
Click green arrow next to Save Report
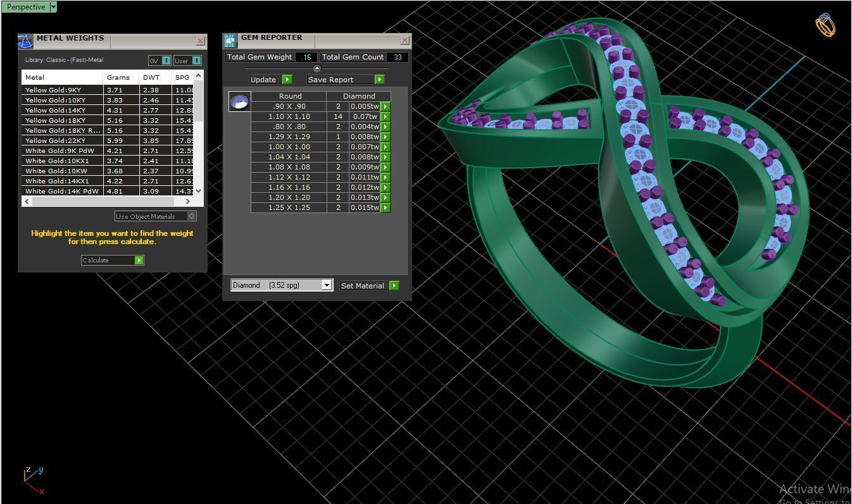(x=379, y=80)
